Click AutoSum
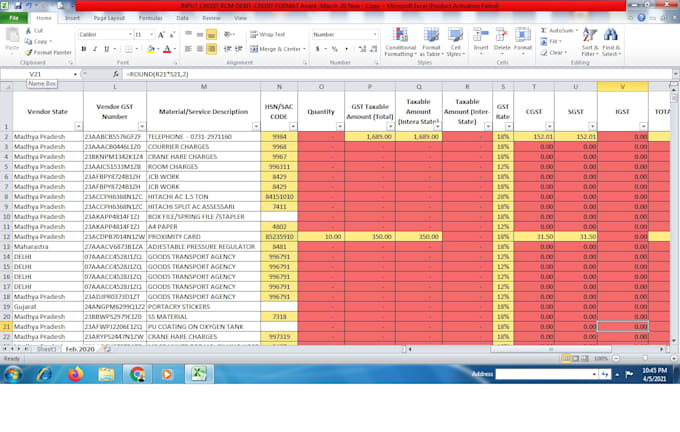 point(557,30)
